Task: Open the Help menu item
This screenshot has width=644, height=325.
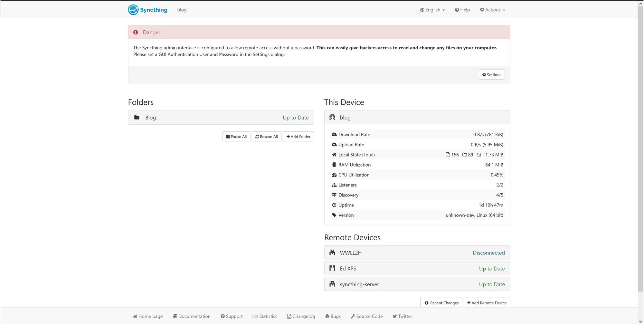Action: (x=462, y=10)
